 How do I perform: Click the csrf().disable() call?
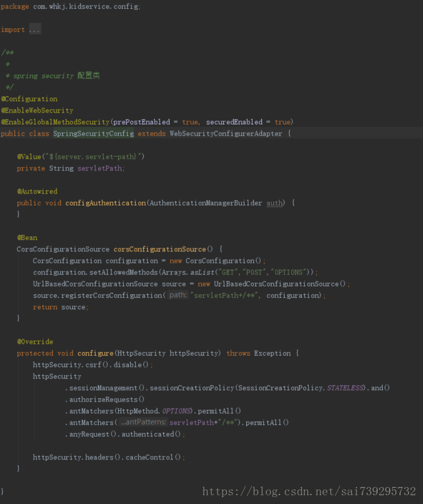[x=117, y=365]
